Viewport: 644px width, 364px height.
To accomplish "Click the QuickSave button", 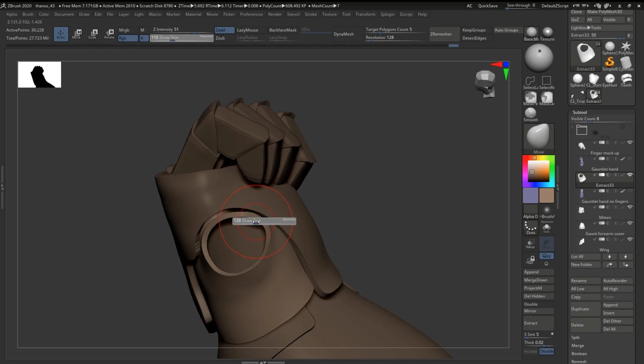I will (x=488, y=6).
